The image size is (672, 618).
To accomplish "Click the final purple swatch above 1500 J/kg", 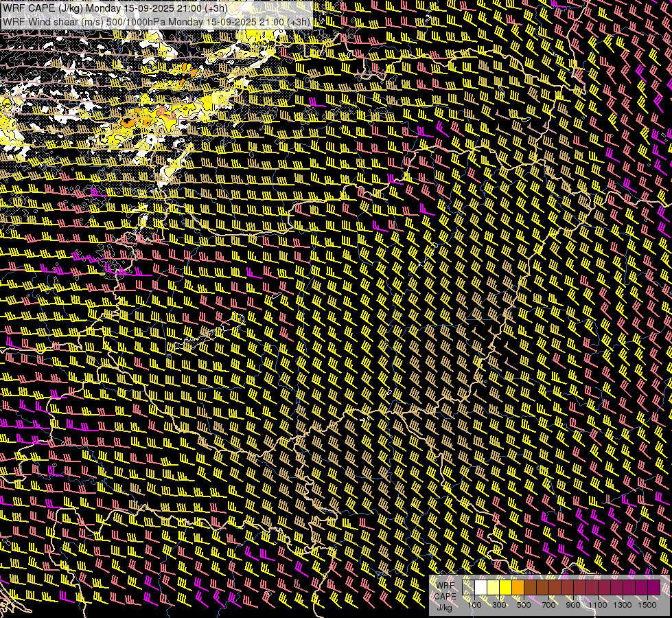I will tap(654, 587).
